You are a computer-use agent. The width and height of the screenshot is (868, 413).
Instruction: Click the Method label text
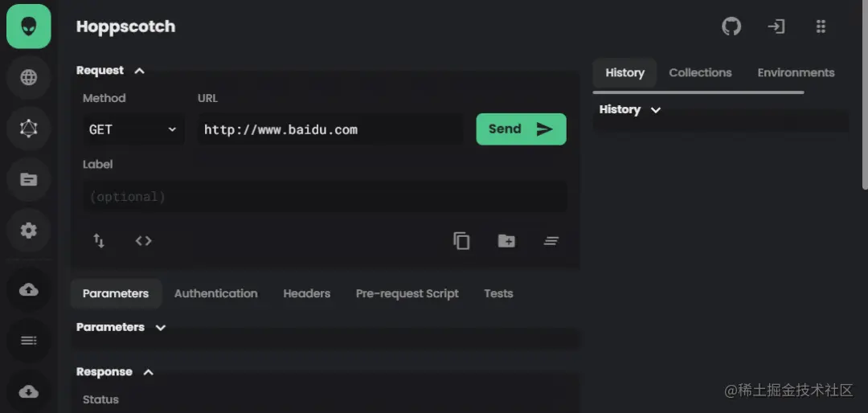pos(104,98)
